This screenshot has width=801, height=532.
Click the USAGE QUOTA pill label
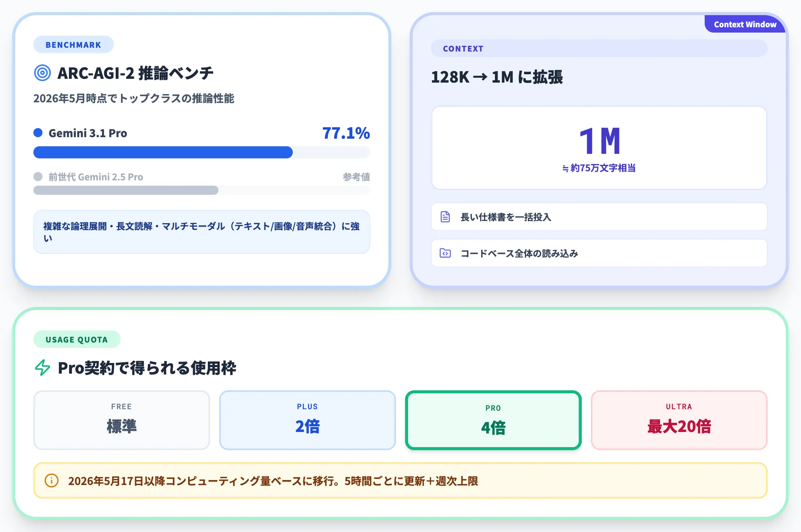[77, 340]
